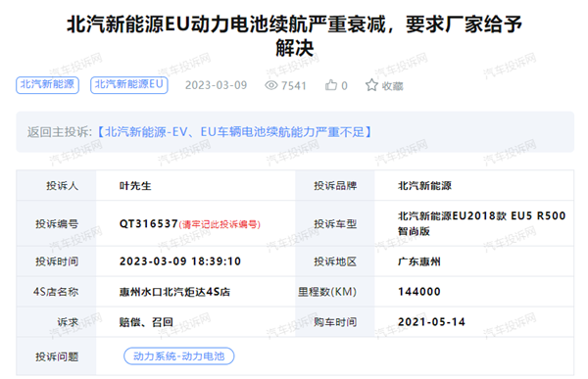Click the 4S店名称 row label
Image resolution: width=588 pixels, height=379 pixels.
(x=56, y=292)
